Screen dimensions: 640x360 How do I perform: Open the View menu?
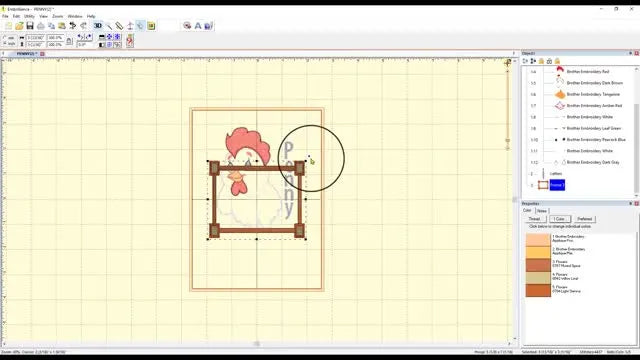click(43, 16)
